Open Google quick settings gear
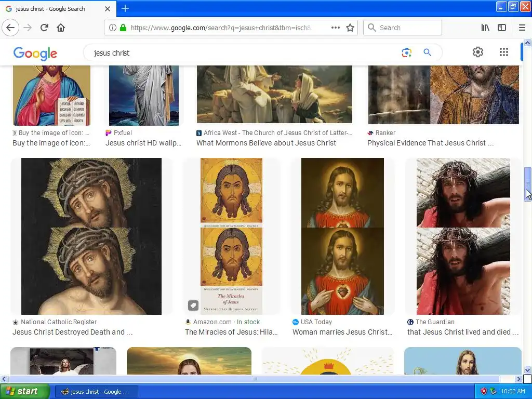Viewport: 532px width, 399px height. (x=478, y=52)
